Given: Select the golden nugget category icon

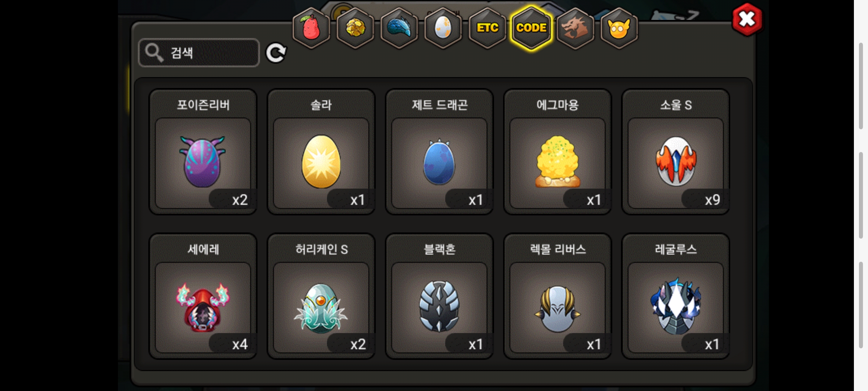Looking at the screenshot, I should [x=355, y=28].
